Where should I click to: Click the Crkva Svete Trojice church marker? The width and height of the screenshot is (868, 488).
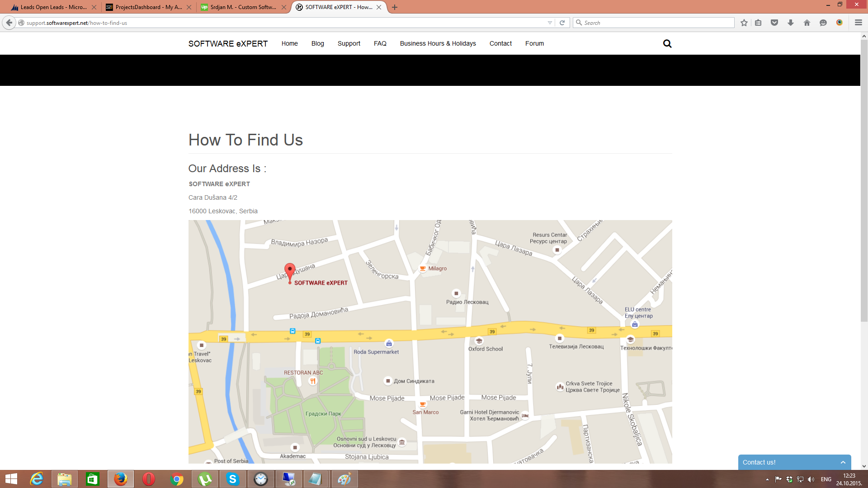pos(560,387)
